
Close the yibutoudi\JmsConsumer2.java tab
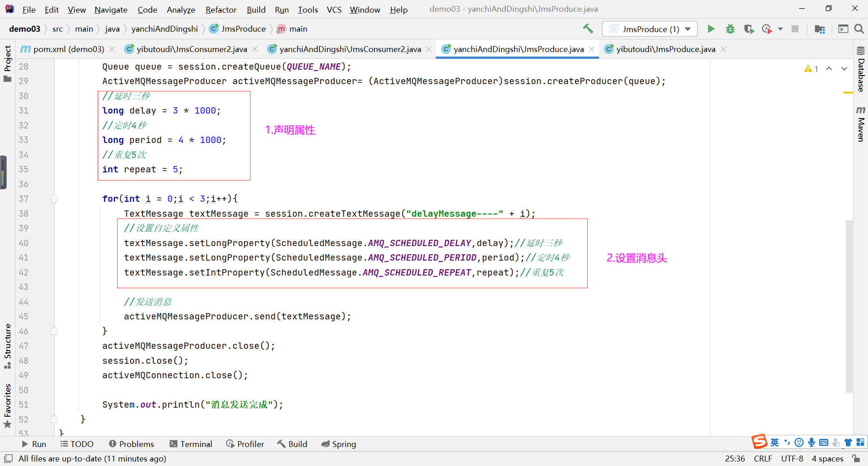pos(255,49)
